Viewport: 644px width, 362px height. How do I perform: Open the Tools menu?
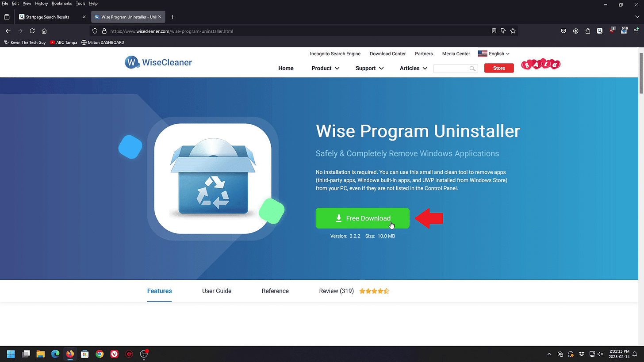[80, 3]
